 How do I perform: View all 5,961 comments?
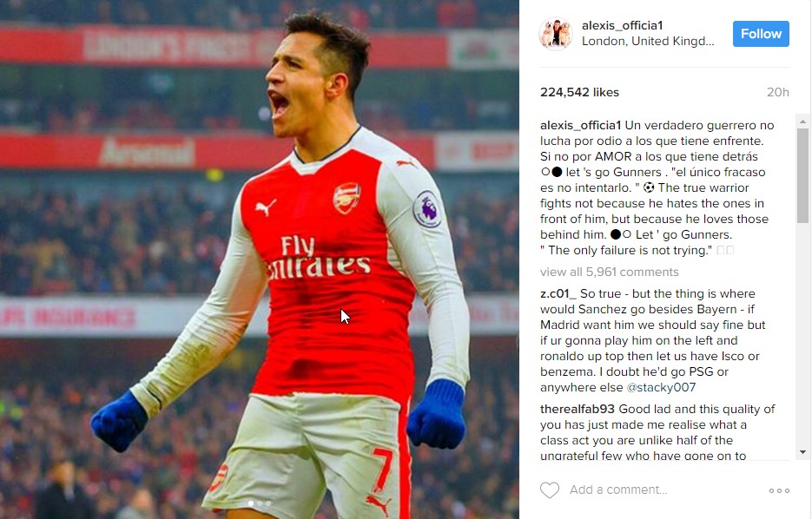(609, 272)
